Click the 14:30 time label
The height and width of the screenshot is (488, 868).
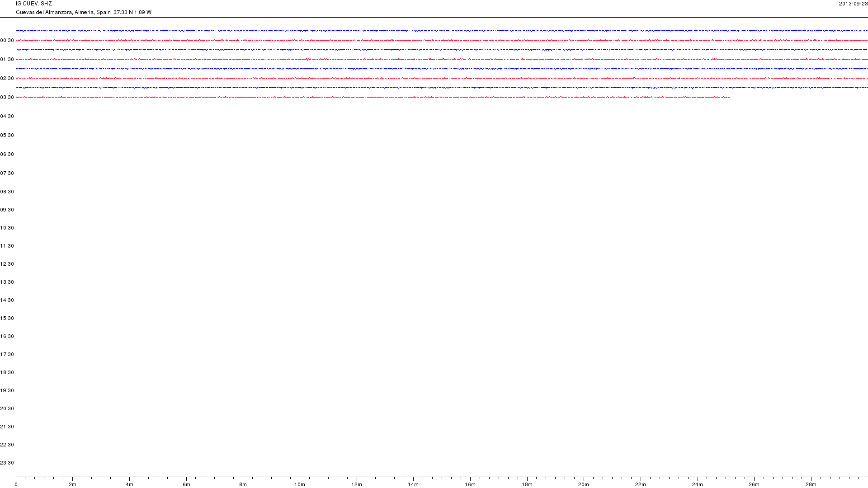pos(7,300)
